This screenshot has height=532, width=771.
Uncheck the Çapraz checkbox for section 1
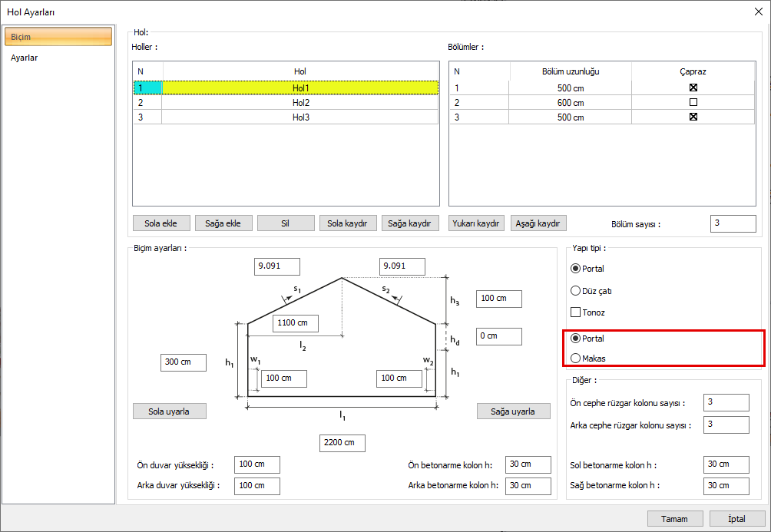pos(693,88)
